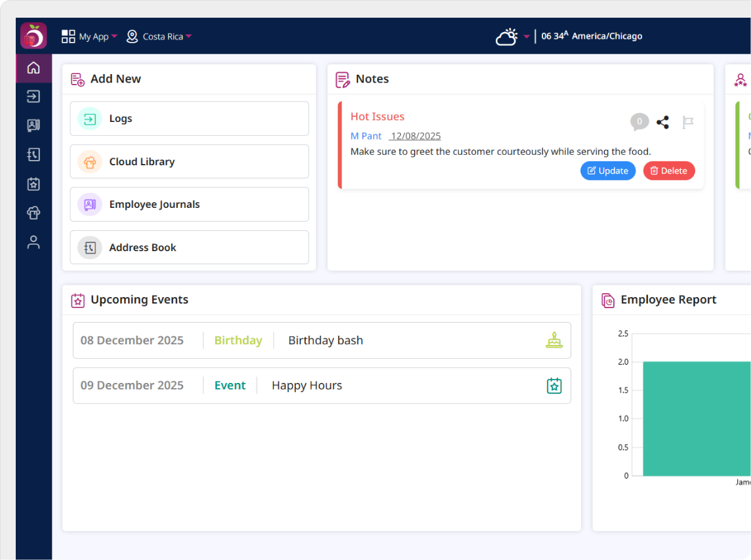Image resolution: width=751 pixels, height=560 pixels.
Task: Select Cloud Library in Add New
Action: tap(189, 161)
